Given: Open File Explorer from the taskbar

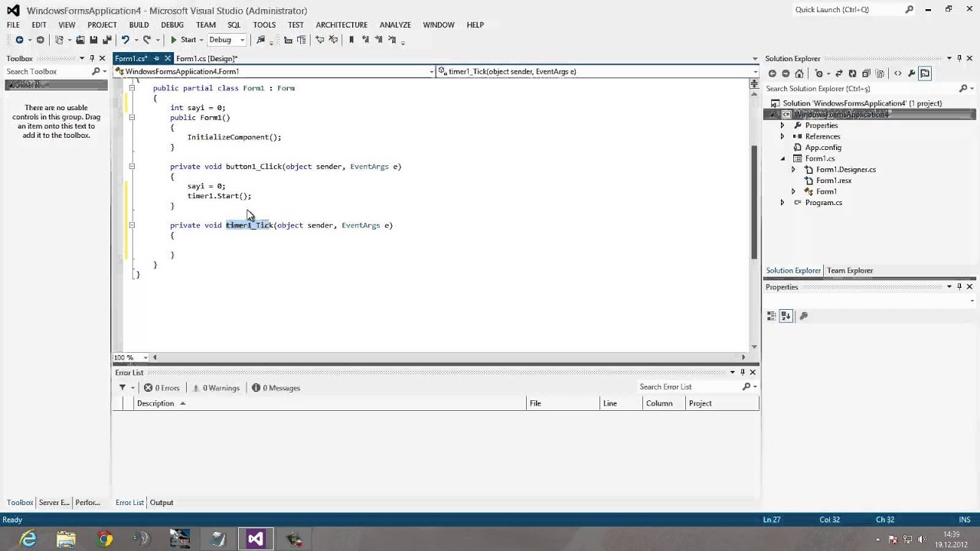Looking at the screenshot, I should point(66,539).
